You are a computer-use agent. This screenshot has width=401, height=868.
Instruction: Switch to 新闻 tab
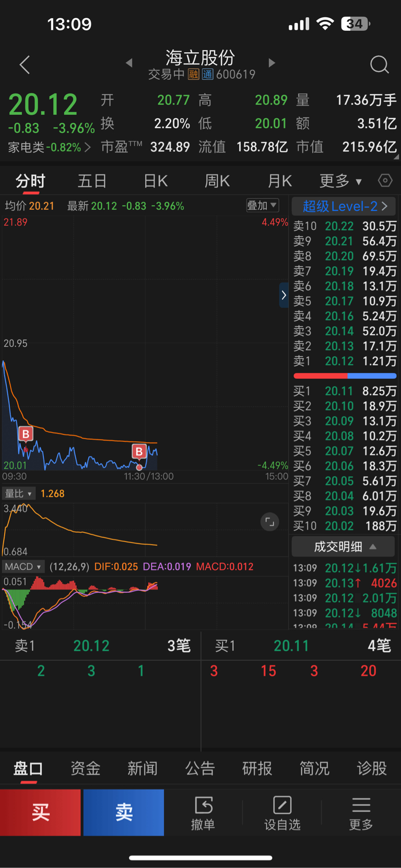pos(143,769)
